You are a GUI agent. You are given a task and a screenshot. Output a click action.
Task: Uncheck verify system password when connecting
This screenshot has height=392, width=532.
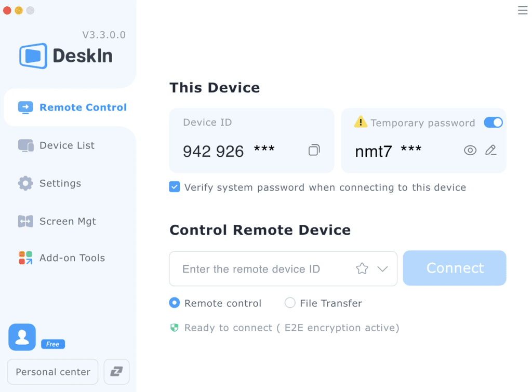tap(174, 187)
